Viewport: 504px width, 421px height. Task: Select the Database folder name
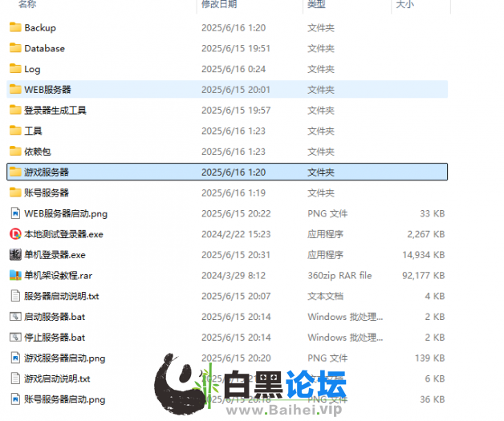[45, 48]
